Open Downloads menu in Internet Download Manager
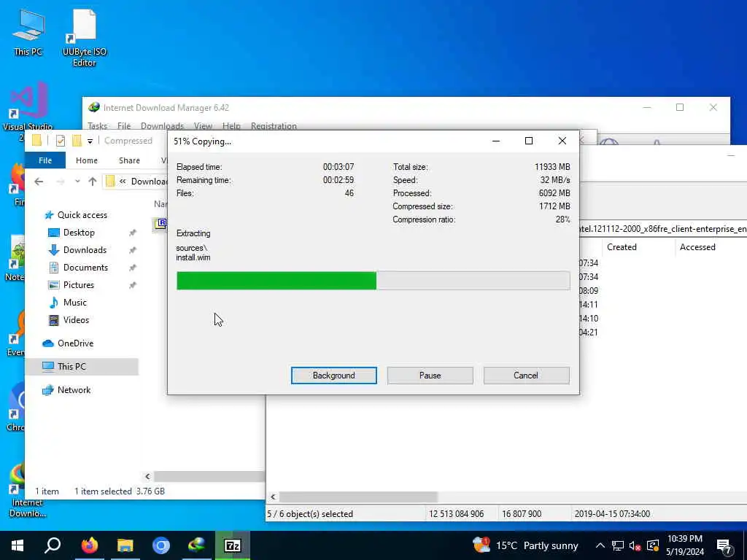747x560 pixels. 163,126
